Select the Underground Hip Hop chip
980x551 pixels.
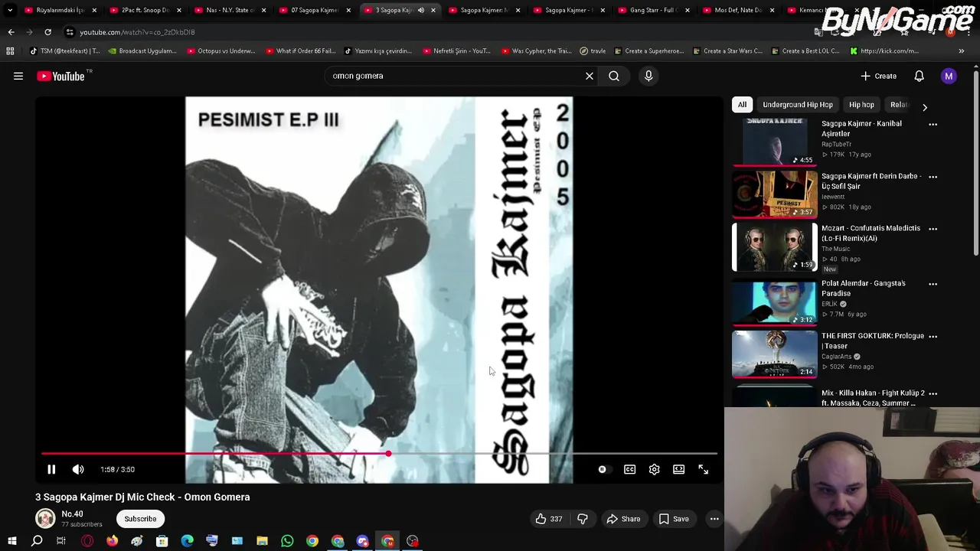tap(797, 105)
